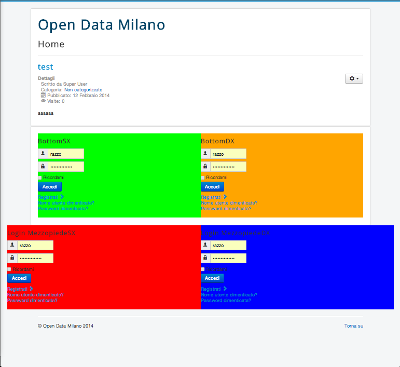Click the eye icon beside Visite count
This screenshot has height=367, width=400.
coord(43,101)
